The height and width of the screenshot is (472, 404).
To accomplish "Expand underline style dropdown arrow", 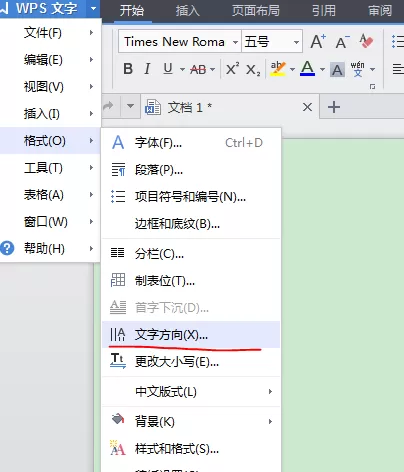I will tap(182, 69).
